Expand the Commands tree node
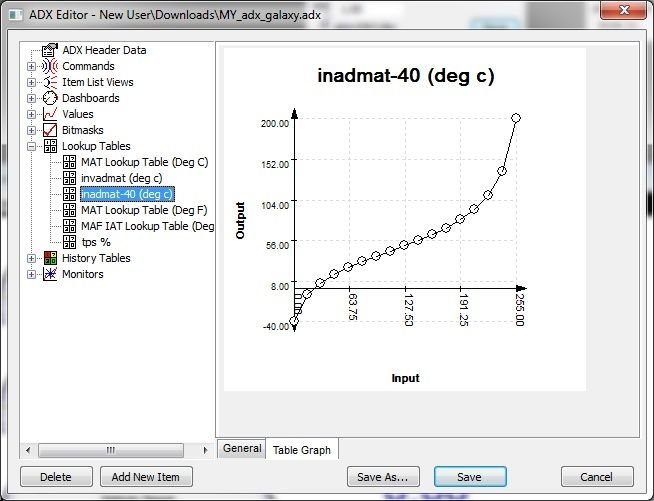 (32, 66)
